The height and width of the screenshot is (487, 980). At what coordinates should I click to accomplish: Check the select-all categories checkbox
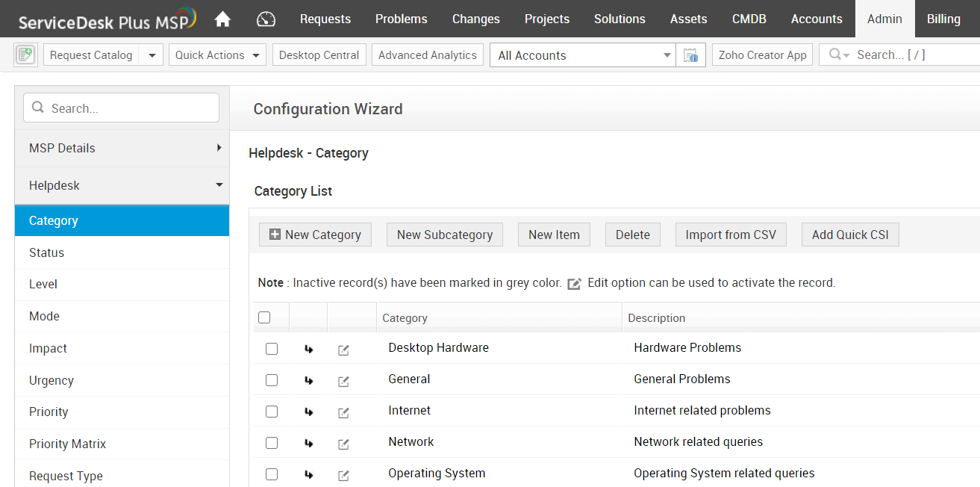tap(264, 317)
